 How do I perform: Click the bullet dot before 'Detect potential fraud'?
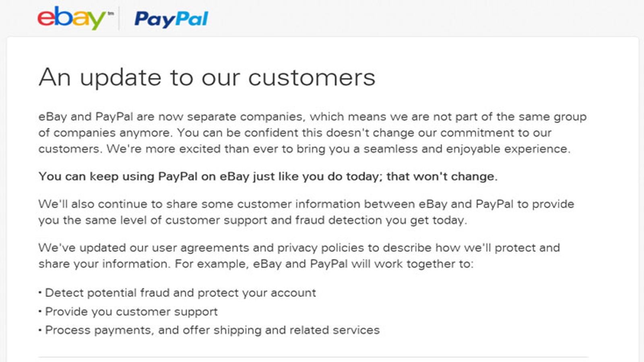pos(40,292)
